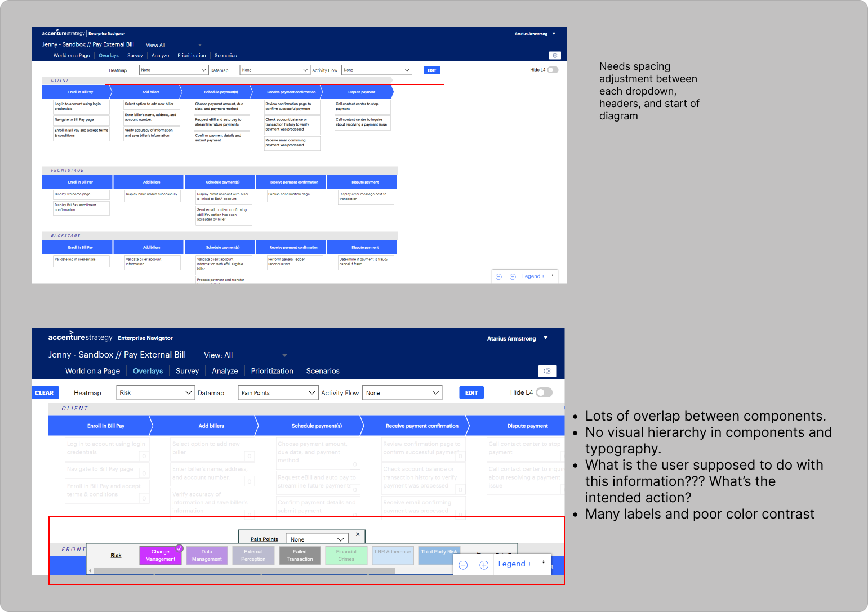Open the Heatmap None dropdown in the smaller mockup
The width and height of the screenshot is (868, 612).
[x=174, y=70]
